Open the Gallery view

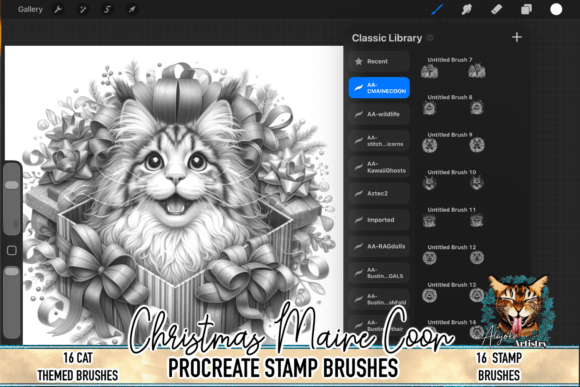30,9
